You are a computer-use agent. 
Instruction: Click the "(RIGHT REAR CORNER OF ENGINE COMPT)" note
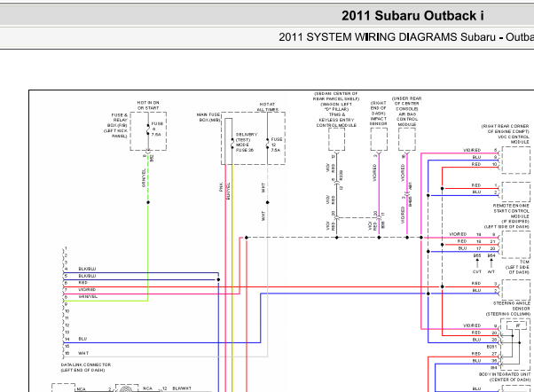click(506, 129)
